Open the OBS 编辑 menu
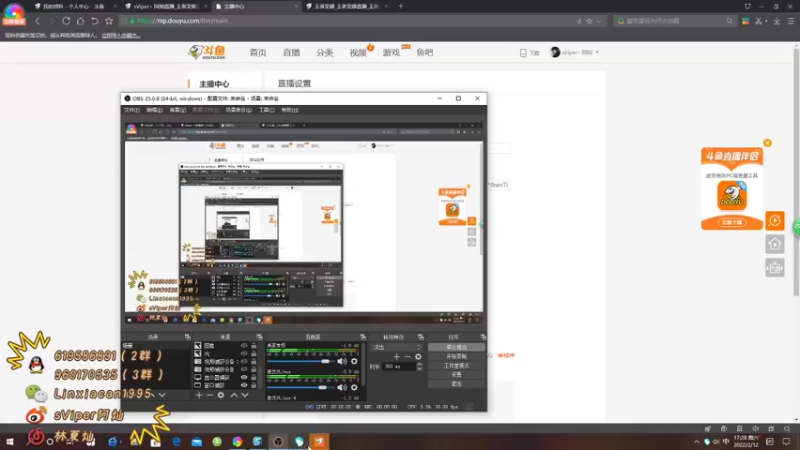This screenshot has width=800, height=450. pos(154,110)
